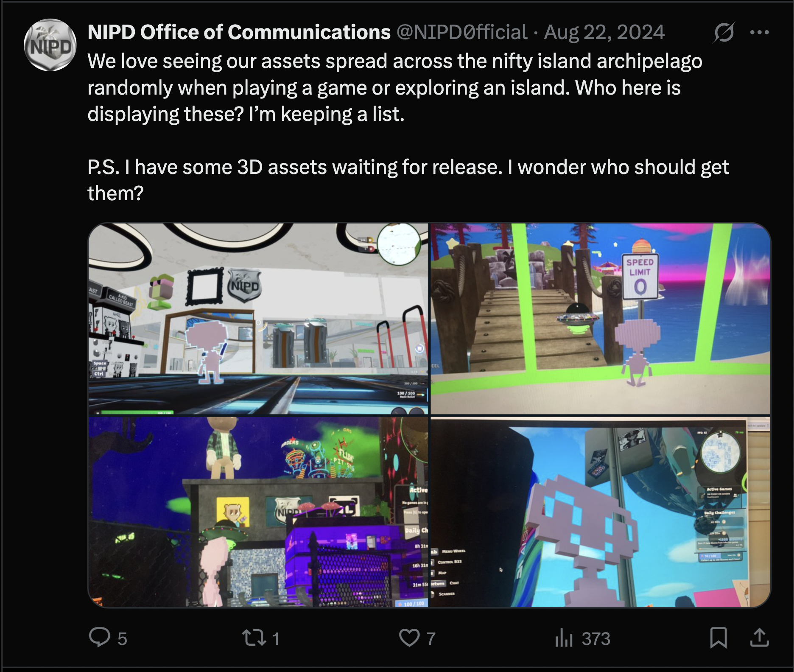794x672 pixels.
Task: Open the bottom-right pixel avatar closeup image
Action: (601, 512)
